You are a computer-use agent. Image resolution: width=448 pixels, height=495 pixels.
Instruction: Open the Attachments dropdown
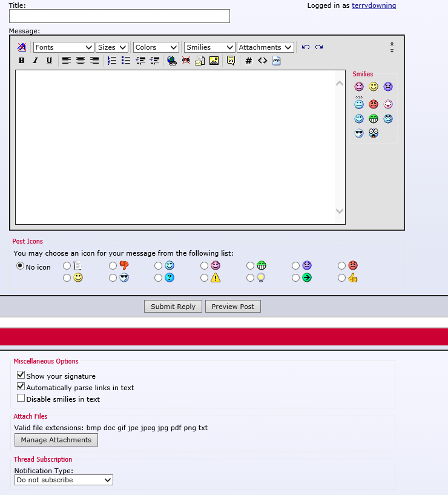click(x=265, y=47)
